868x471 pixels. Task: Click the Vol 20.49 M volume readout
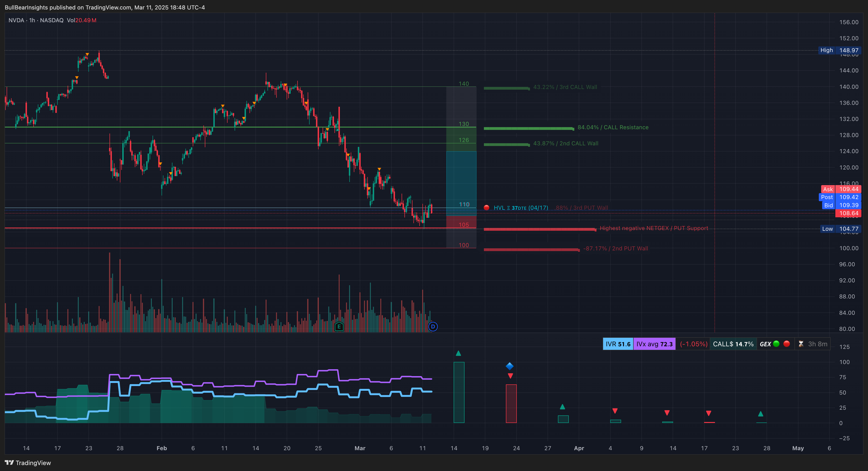pyautogui.click(x=82, y=20)
